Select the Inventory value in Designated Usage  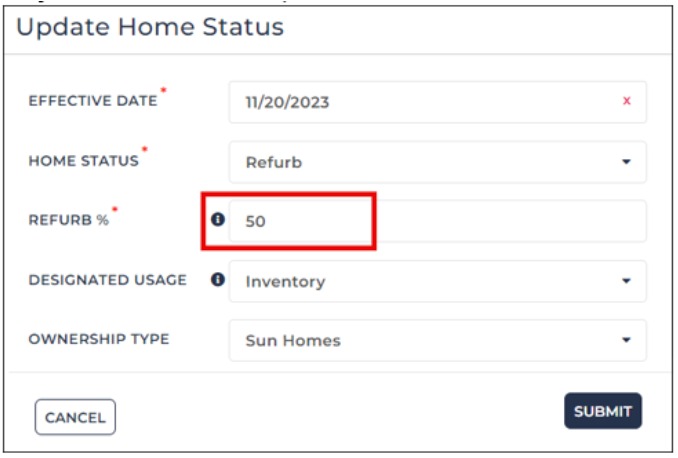(285, 282)
